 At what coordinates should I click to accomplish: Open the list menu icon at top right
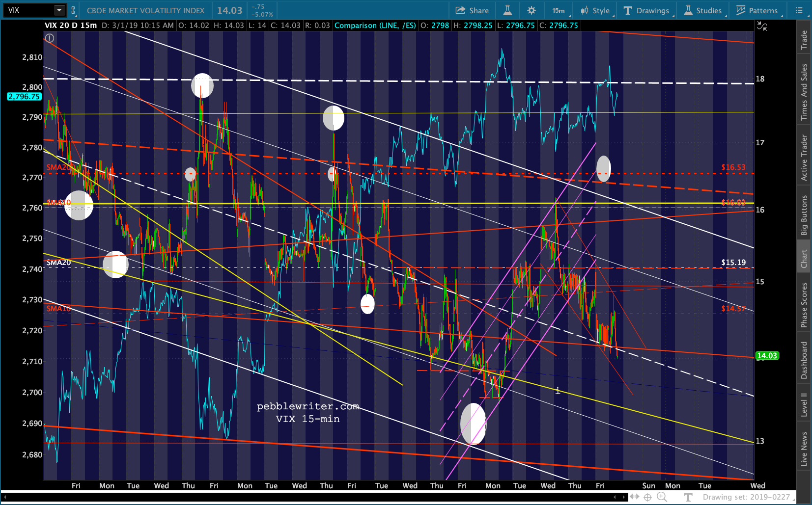click(x=799, y=10)
